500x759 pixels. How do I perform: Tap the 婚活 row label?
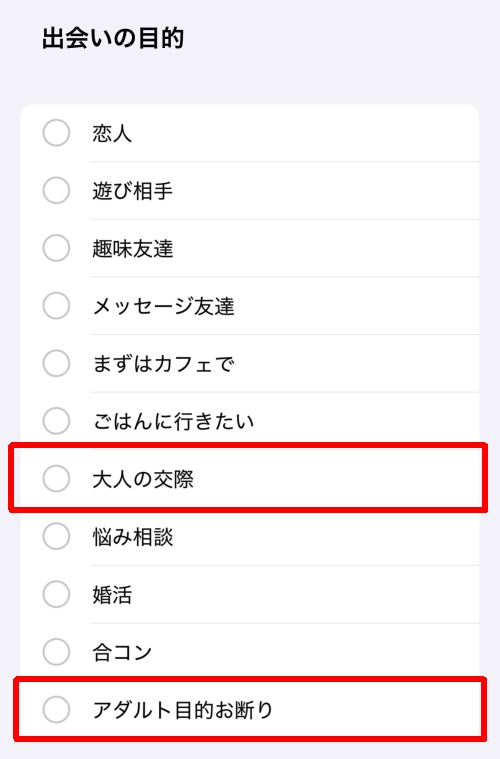point(112,594)
